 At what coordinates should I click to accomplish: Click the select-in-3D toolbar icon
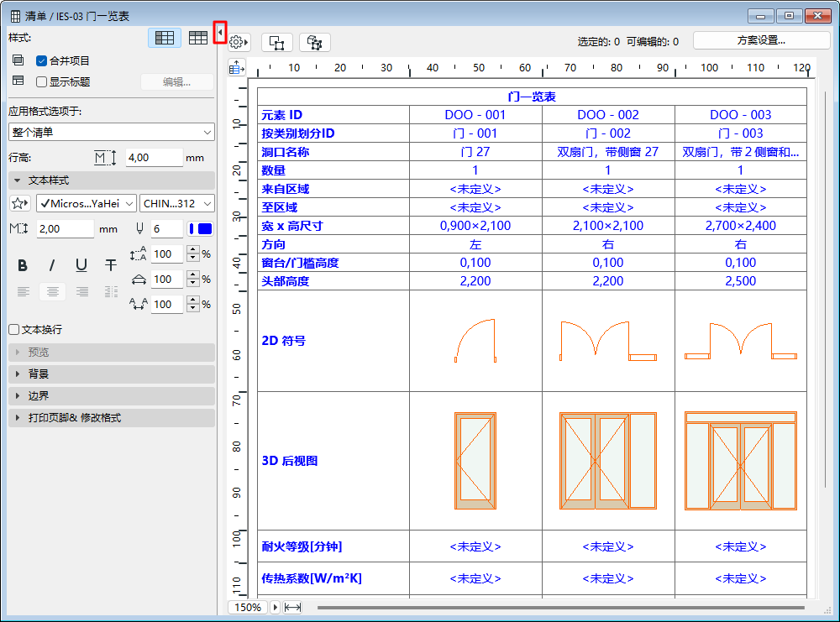(315, 42)
